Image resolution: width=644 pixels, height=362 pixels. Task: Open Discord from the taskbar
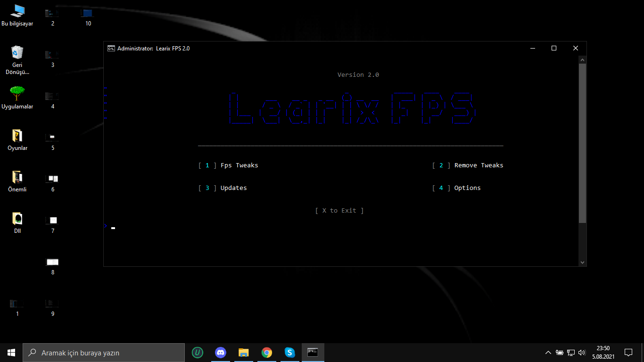220,353
